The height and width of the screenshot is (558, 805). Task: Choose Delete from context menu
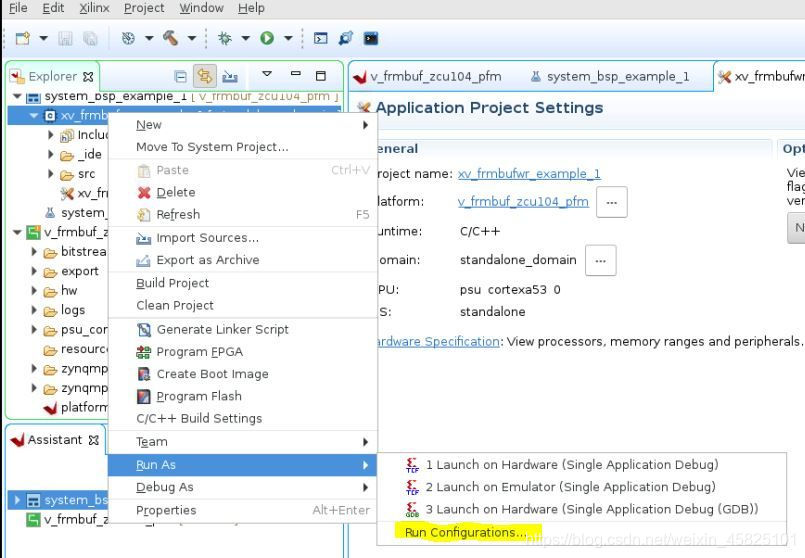coord(243,193)
